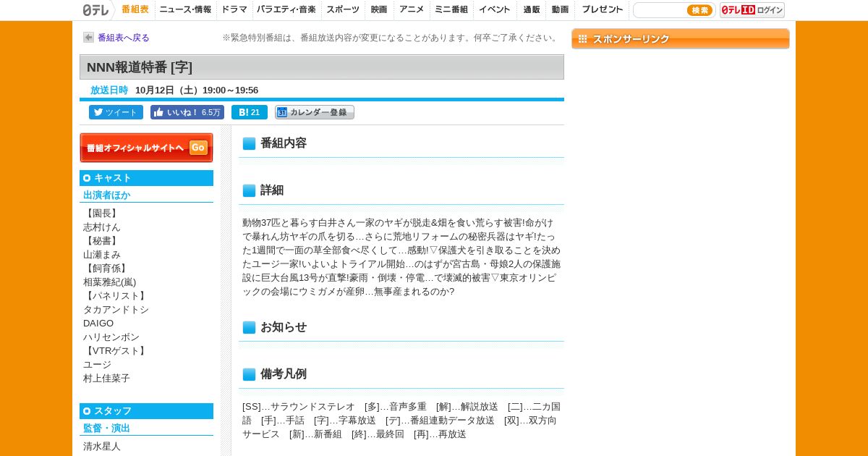Viewport: 868px width, 456px height.
Task: Click the お知らせ section heading
Action: pyautogui.click(x=284, y=327)
